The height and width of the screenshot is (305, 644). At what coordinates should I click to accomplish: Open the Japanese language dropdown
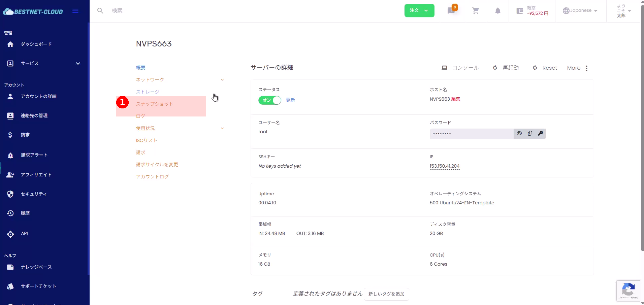pos(580,11)
